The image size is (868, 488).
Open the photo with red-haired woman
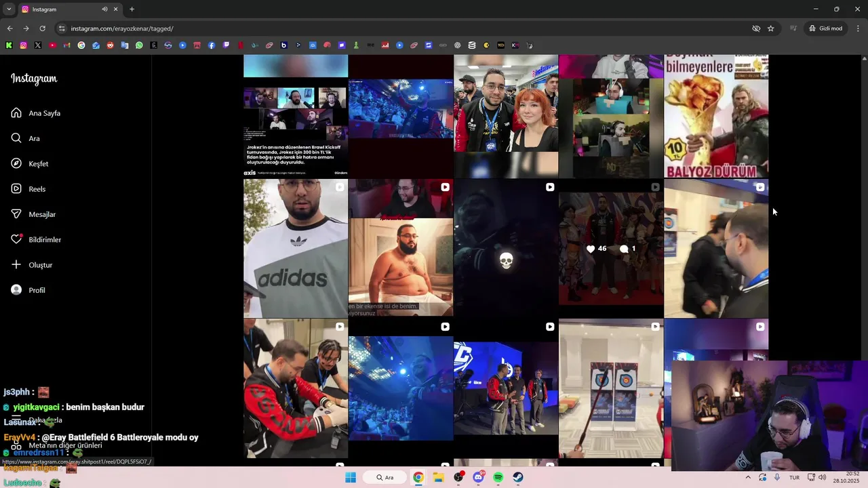coord(506,116)
